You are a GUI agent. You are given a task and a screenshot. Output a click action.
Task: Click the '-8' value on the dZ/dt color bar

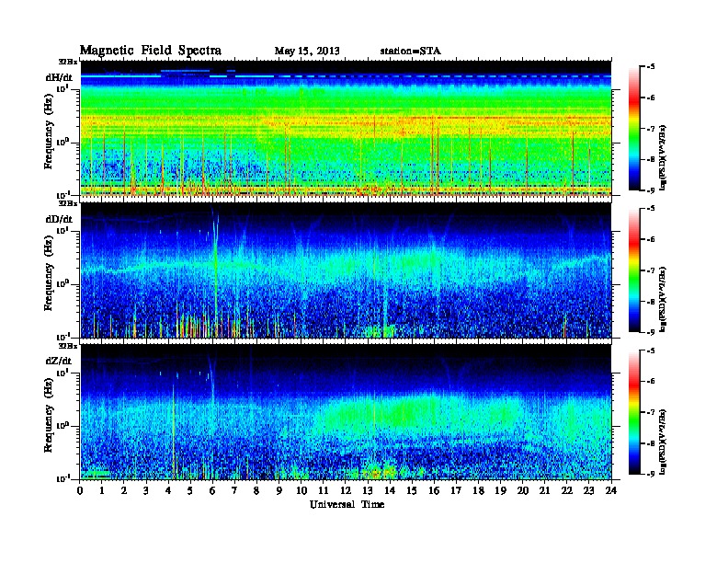pyautogui.click(x=651, y=443)
